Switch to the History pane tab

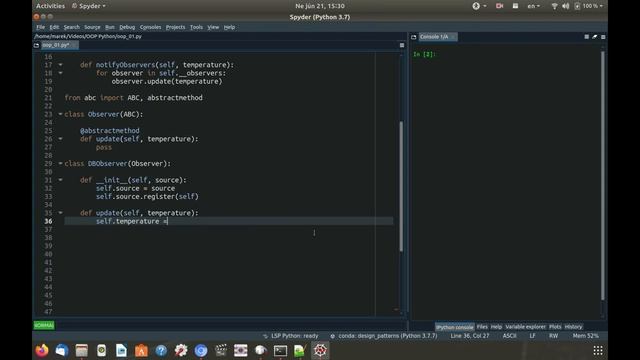(x=573, y=327)
